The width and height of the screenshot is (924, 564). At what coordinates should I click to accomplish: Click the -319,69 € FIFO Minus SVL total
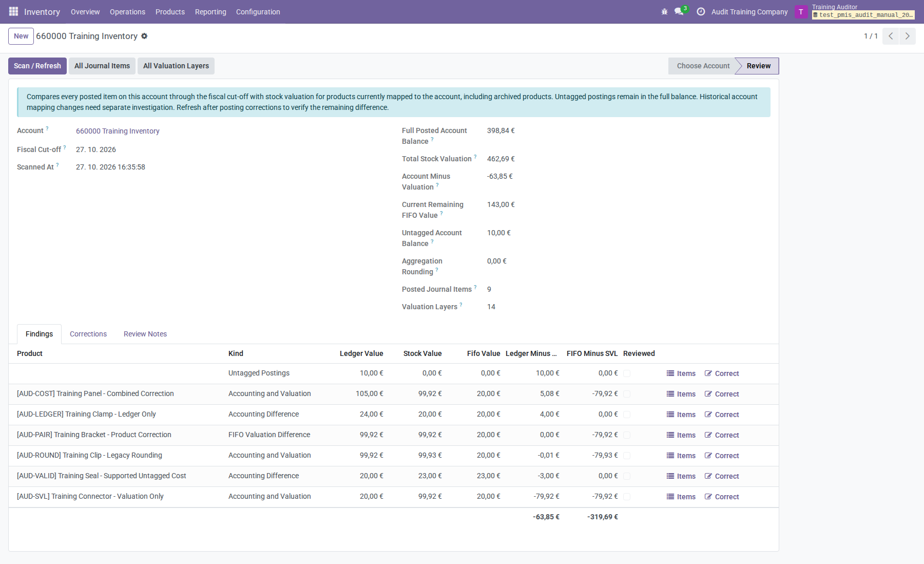click(603, 517)
